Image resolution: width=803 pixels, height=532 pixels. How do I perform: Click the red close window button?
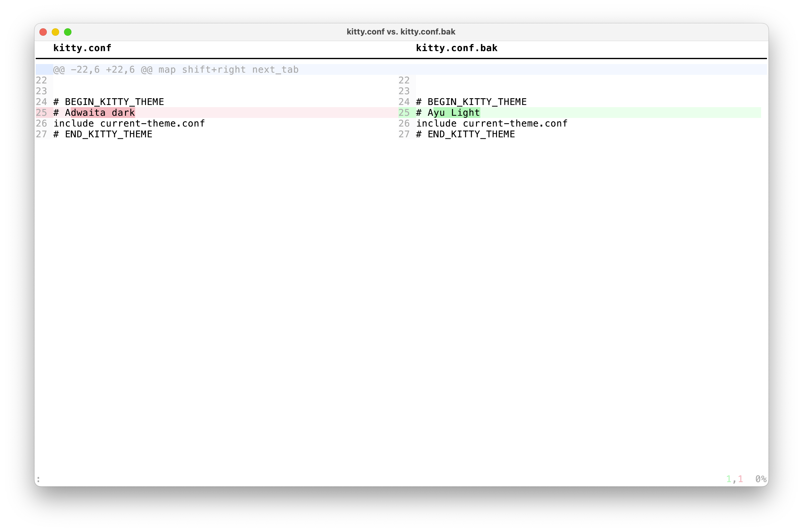43,32
